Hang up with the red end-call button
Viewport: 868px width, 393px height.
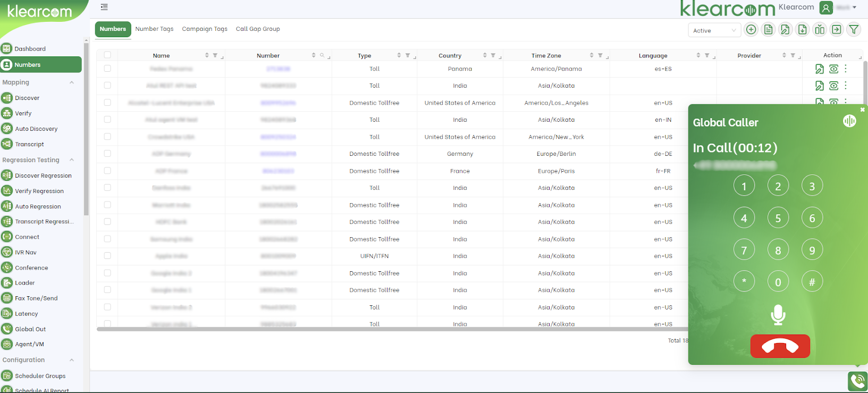click(x=780, y=346)
